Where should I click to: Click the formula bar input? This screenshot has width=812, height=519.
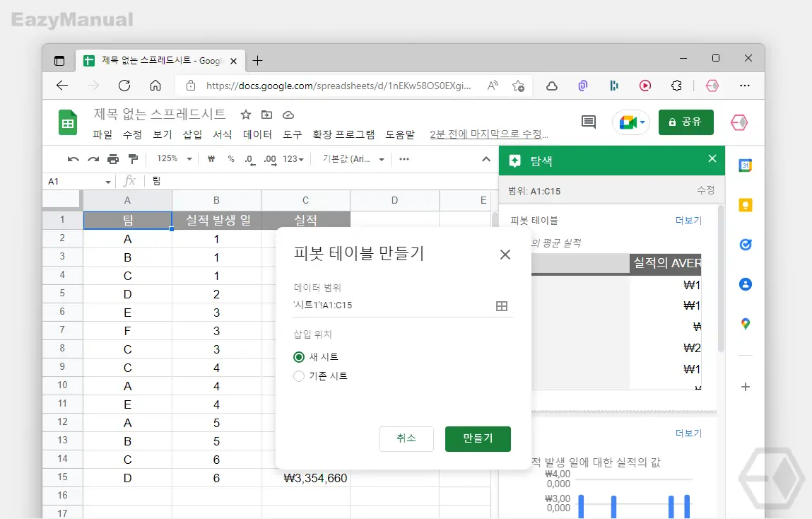pyautogui.click(x=321, y=181)
